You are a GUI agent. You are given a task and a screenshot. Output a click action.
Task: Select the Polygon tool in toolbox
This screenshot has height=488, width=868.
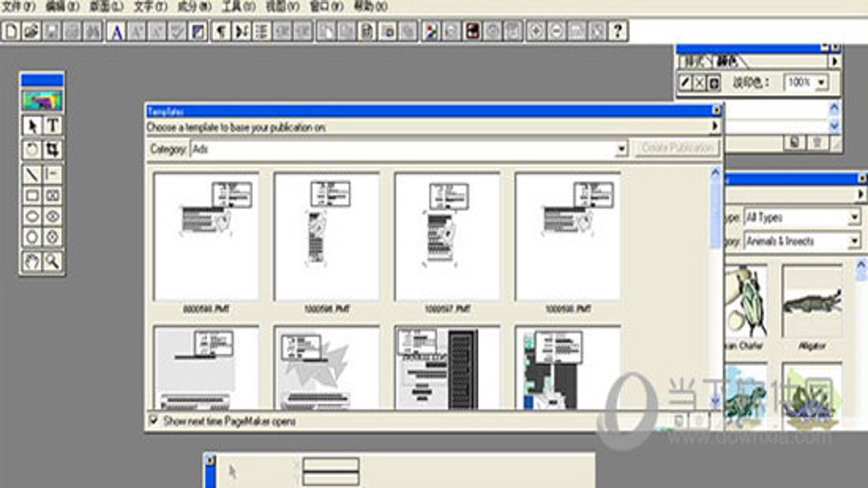(32, 237)
